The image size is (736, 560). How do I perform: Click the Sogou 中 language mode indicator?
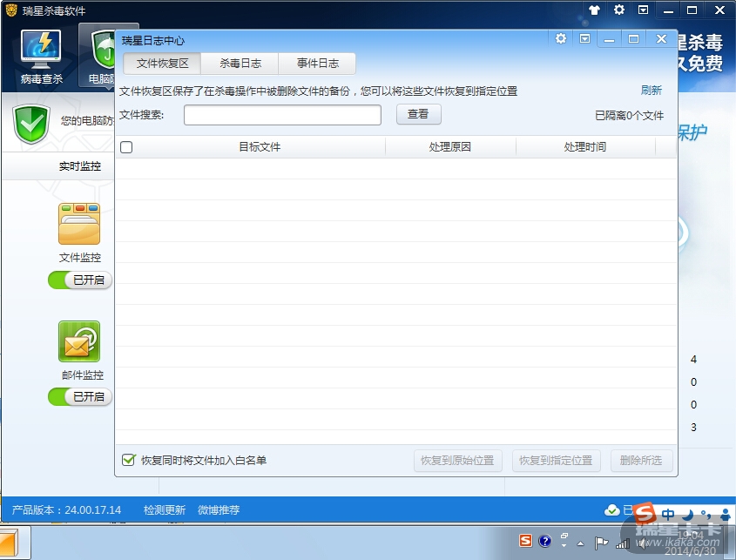point(668,515)
